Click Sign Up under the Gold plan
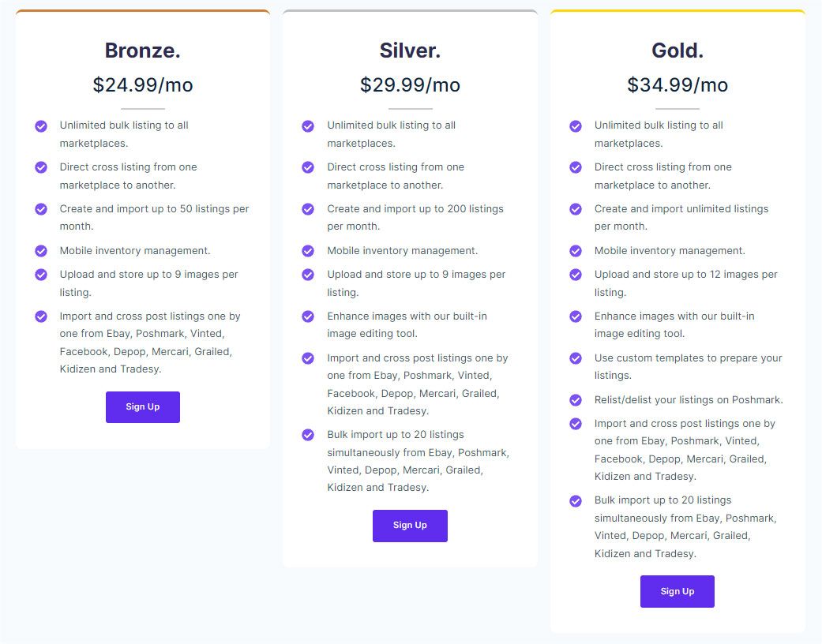The width and height of the screenshot is (822, 644). (677, 591)
